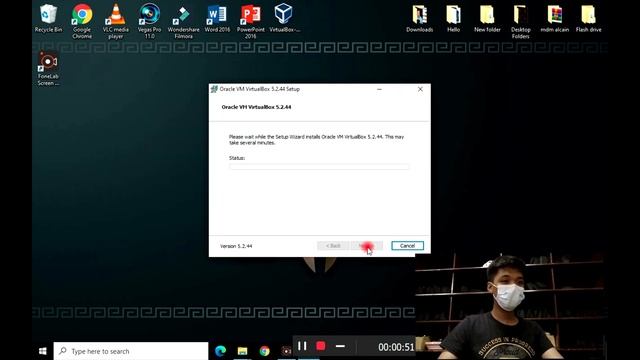Open Microsoft Edge from the taskbar
Viewport: 640px width, 360px height.
coord(220,351)
